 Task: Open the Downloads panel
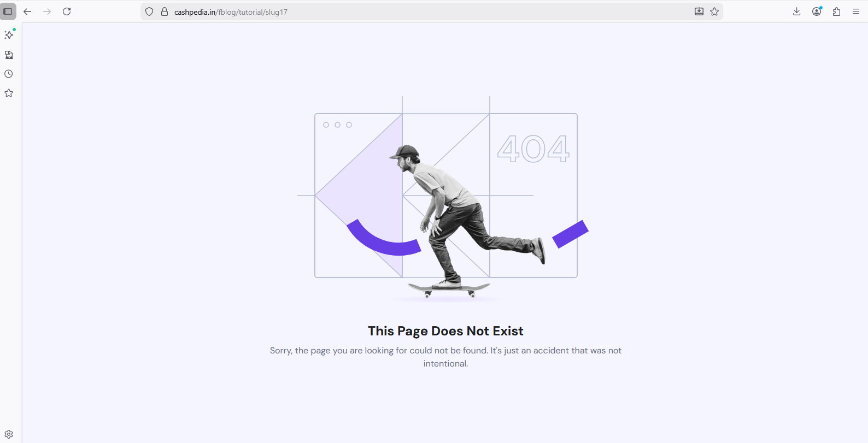[x=797, y=11]
